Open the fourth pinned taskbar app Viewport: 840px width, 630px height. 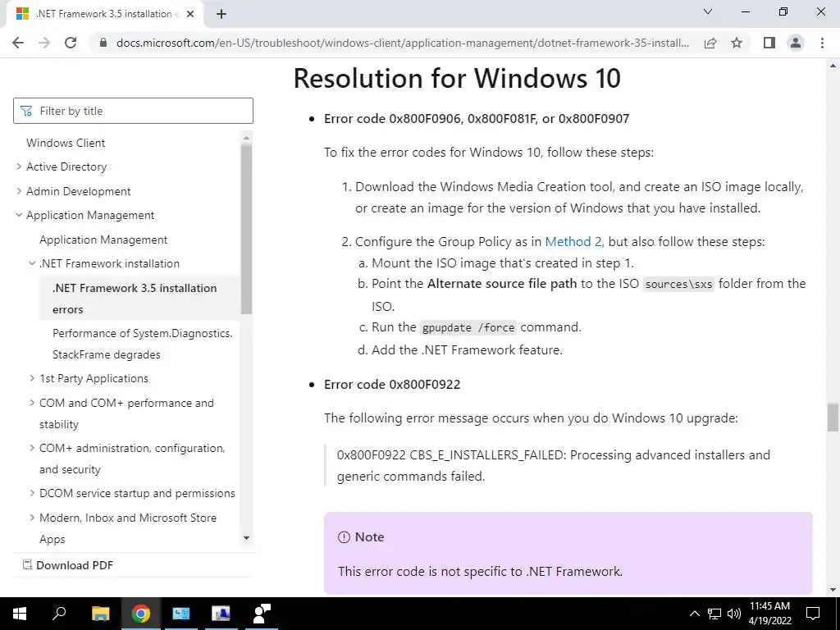(221, 614)
